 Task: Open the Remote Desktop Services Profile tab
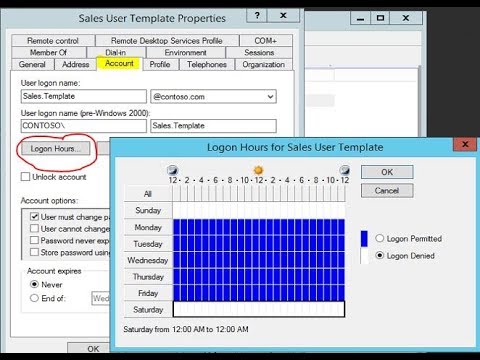[167, 41]
